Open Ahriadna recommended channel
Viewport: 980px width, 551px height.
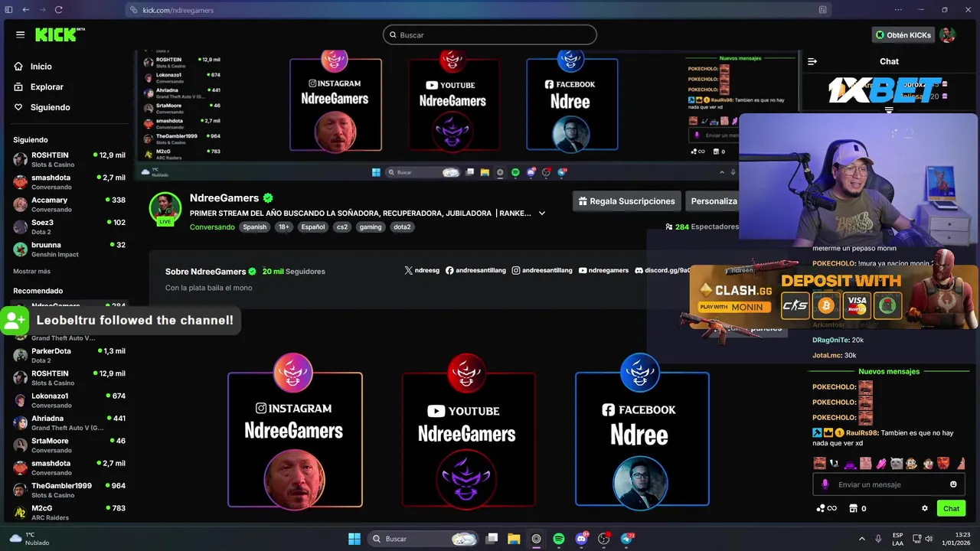coord(69,422)
